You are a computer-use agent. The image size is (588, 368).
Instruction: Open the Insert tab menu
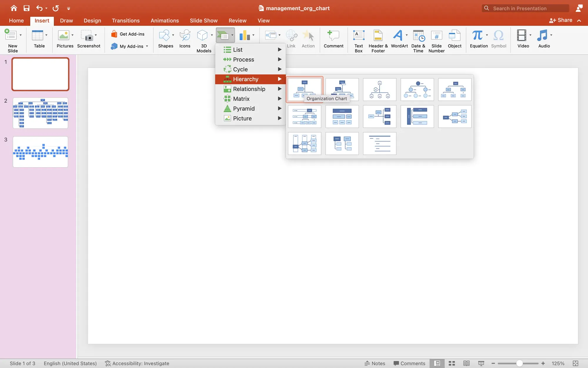(x=41, y=20)
